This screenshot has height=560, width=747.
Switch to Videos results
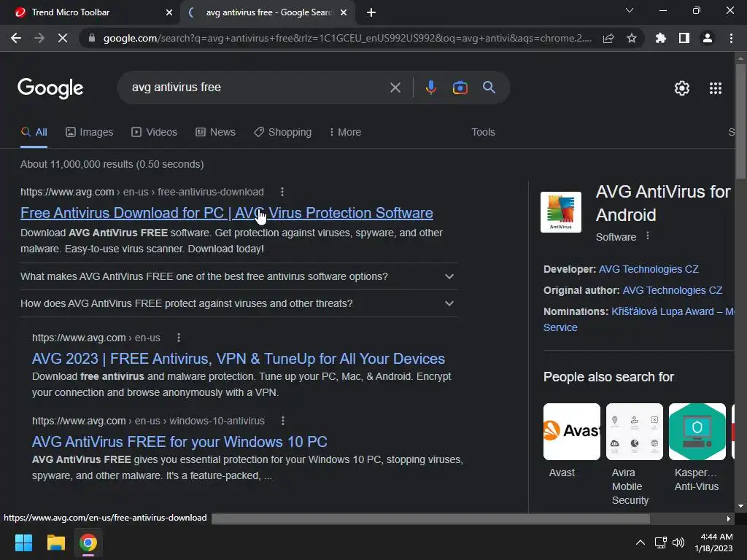point(155,133)
